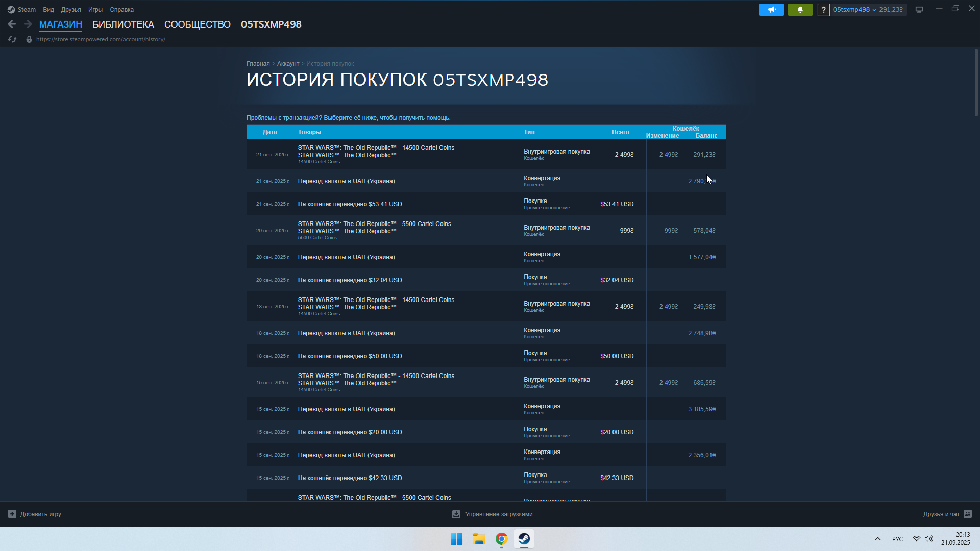
Task: Select conversion row with balance 1 577,04₴
Action: [x=486, y=257]
